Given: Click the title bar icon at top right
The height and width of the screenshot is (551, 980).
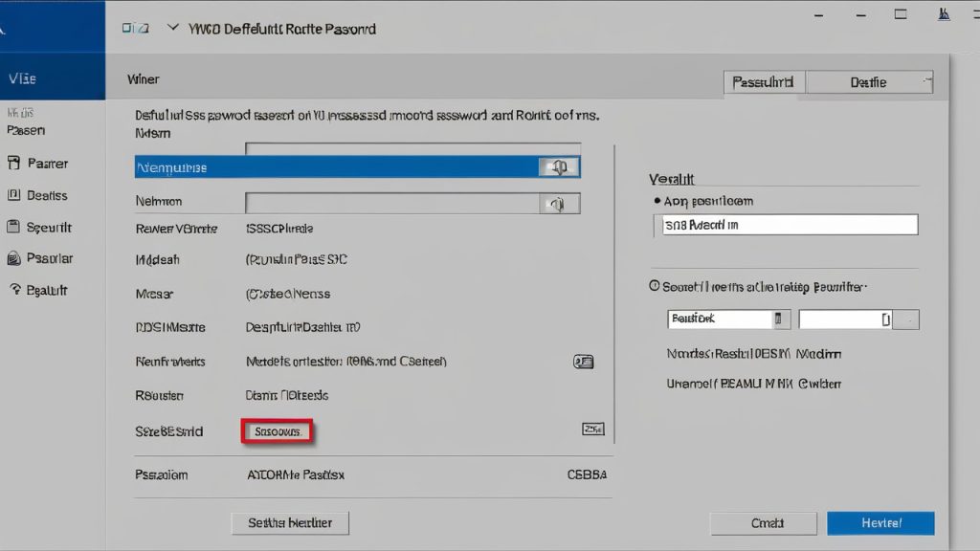Looking at the screenshot, I should pos(946,15).
